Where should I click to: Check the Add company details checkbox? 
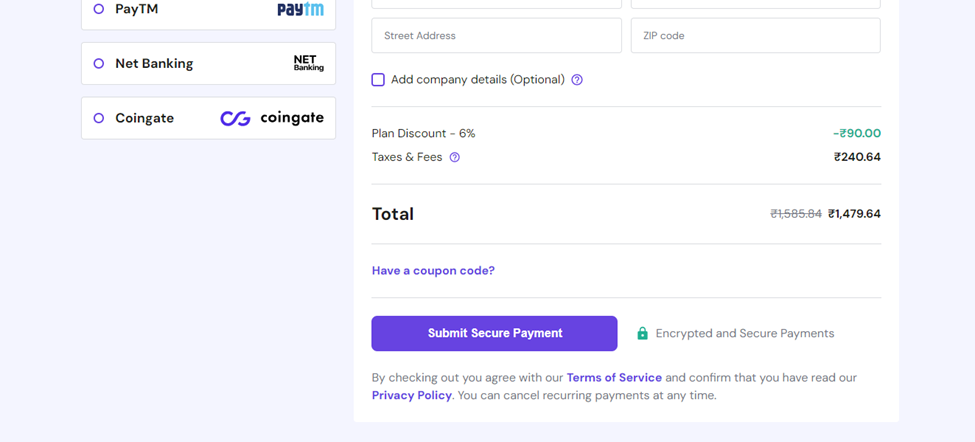coord(378,80)
